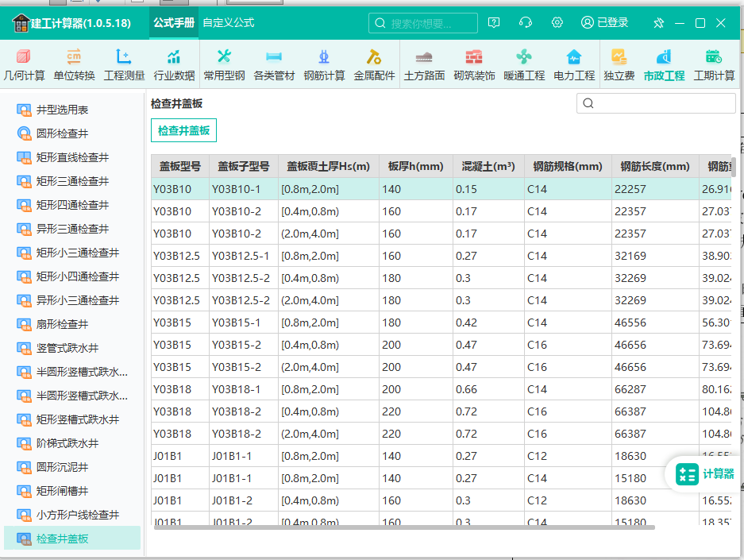Select 检查井盖板 in the sidebar
Image resolution: width=744 pixels, height=560 pixels.
coord(71,539)
